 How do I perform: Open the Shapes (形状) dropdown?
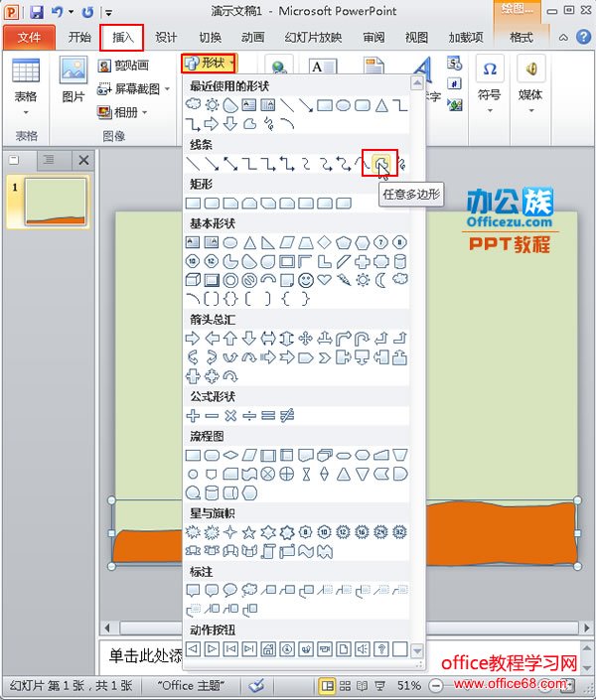point(209,64)
